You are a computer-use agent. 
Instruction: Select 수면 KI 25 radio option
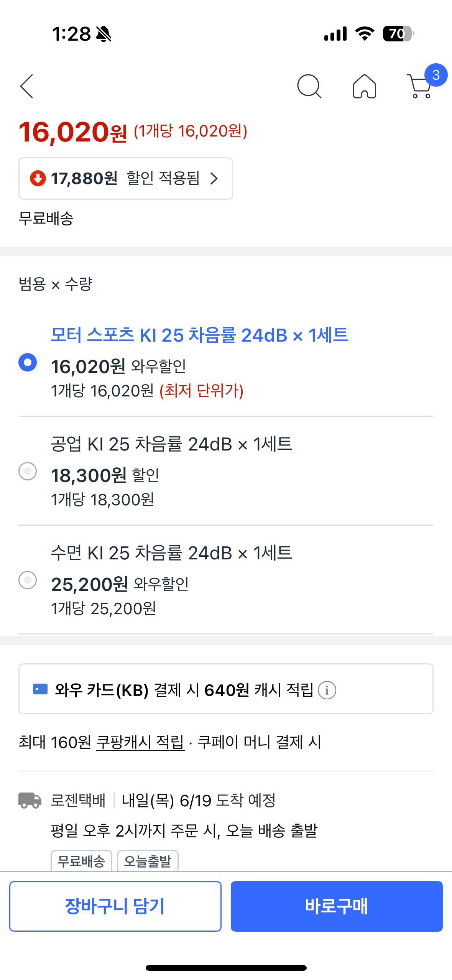coord(28,580)
